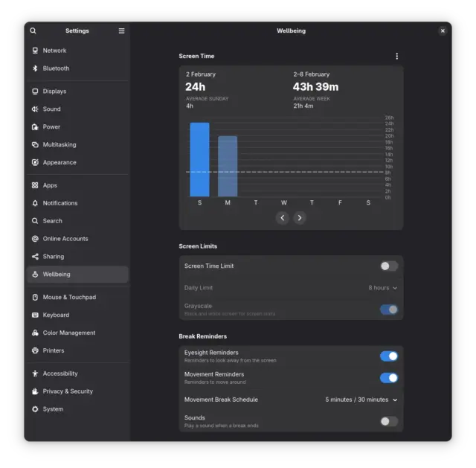Click the 43h 39m weekly total

click(315, 87)
